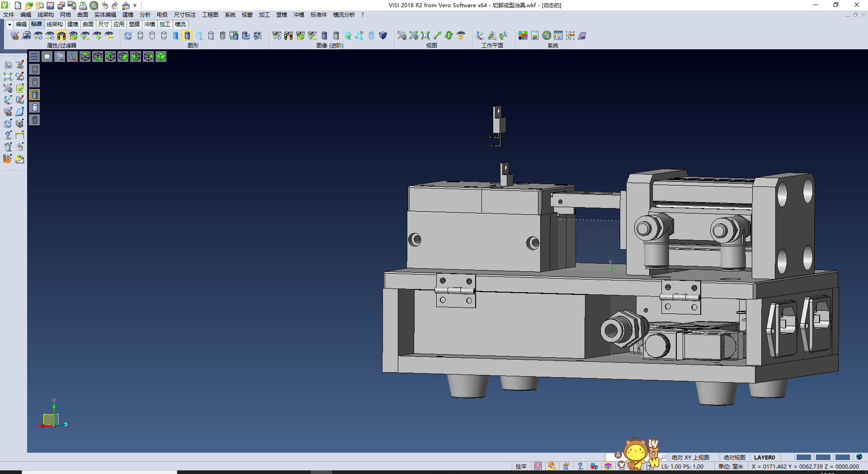Click the smiley face eye icon in 视图 group

[461, 36]
